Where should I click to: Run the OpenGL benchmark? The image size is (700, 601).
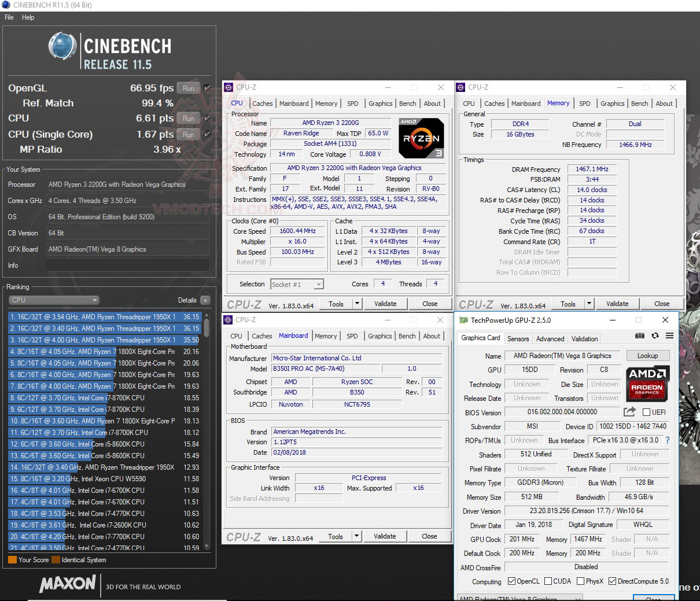click(189, 88)
